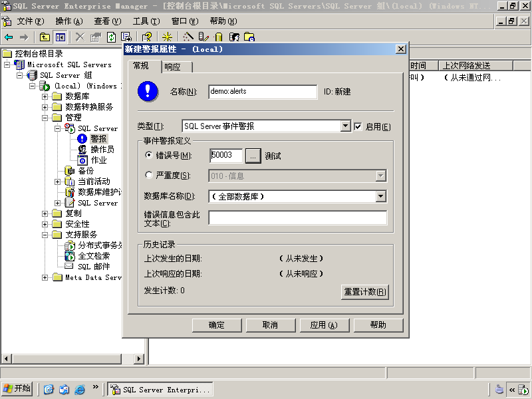This screenshot has width=532, height=399.
Task: Toggle the 启用 checkbox
Action: click(358, 127)
